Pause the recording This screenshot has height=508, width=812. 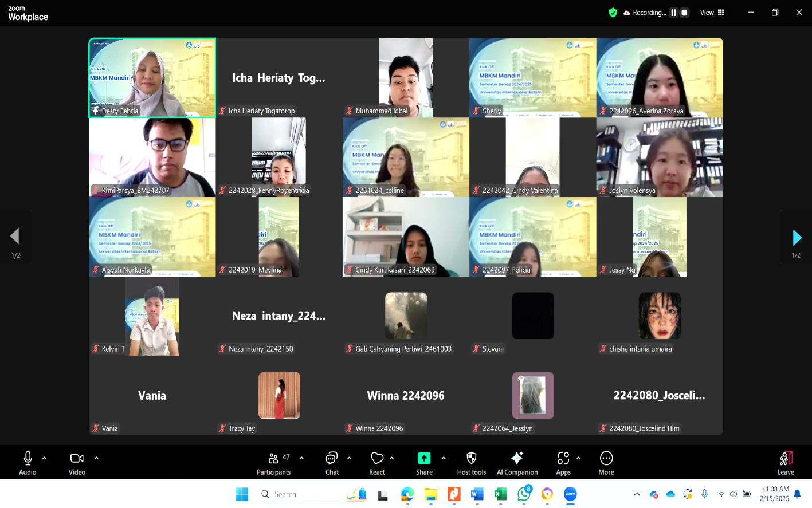point(673,12)
